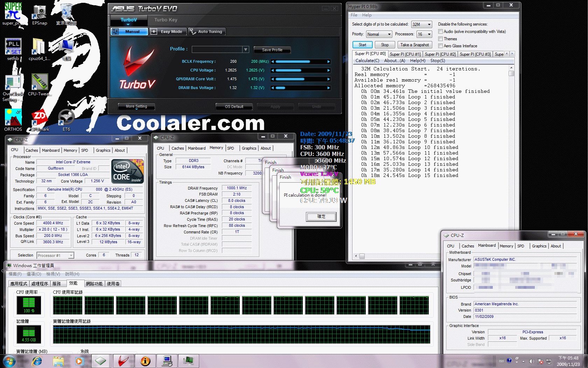Expand More Setting in TurboV

pyautogui.click(x=136, y=107)
